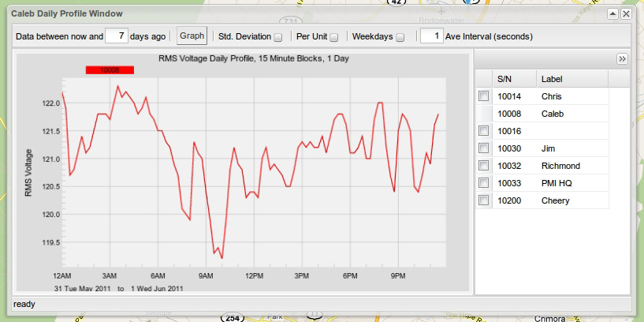The height and width of the screenshot is (322, 644).
Task: Click the route 254 map shield marker
Action: point(232,317)
